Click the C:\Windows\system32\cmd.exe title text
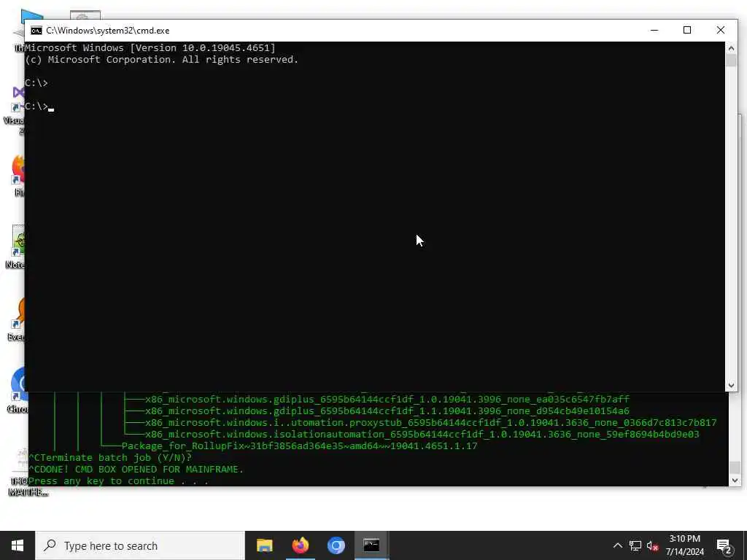Viewport: 747px width, 560px height. (108, 31)
